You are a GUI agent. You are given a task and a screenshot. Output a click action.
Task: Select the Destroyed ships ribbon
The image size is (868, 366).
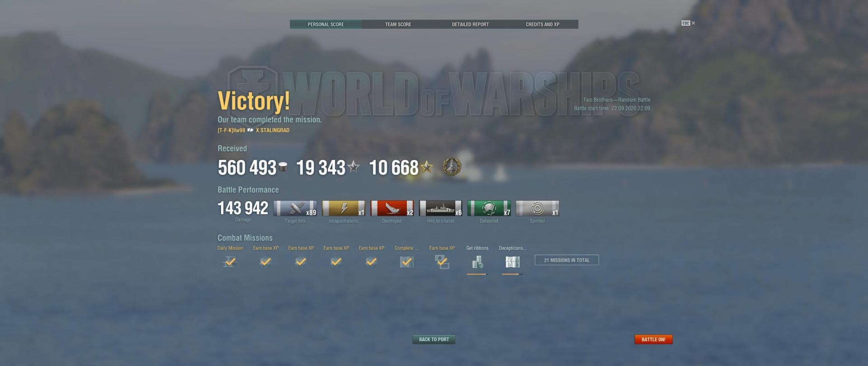392,208
